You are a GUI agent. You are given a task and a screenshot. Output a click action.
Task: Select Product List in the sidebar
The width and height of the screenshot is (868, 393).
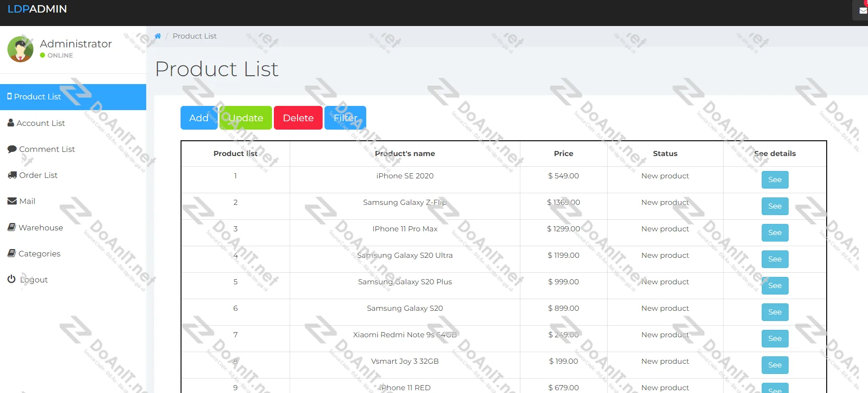coord(37,97)
